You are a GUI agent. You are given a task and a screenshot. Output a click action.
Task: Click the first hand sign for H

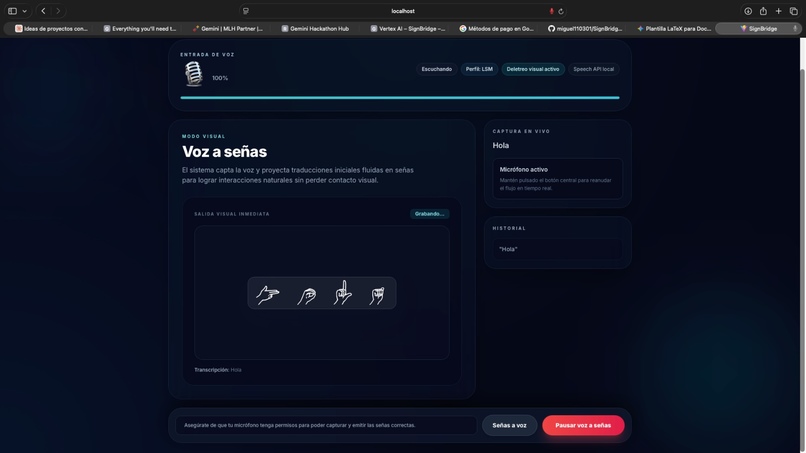(x=268, y=295)
